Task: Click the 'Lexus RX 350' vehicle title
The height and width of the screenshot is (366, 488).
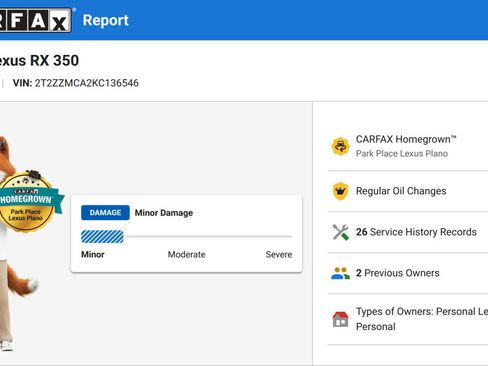Action: [39, 61]
